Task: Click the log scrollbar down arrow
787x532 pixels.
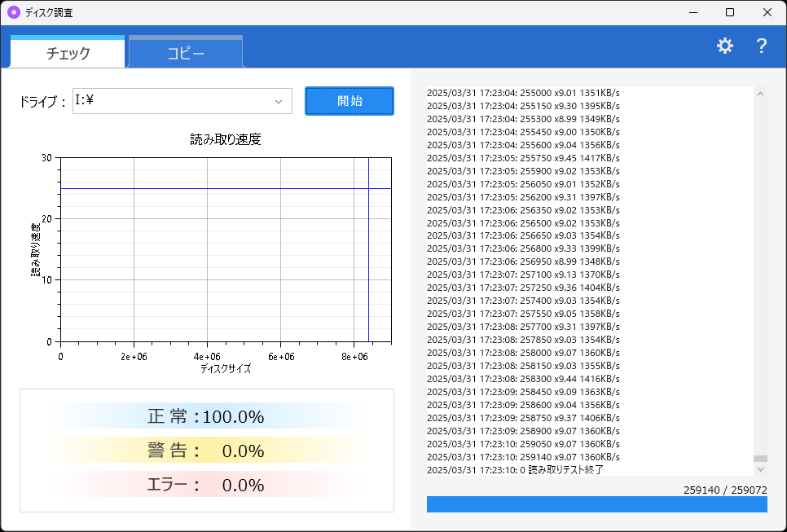Action: [761, 469]
